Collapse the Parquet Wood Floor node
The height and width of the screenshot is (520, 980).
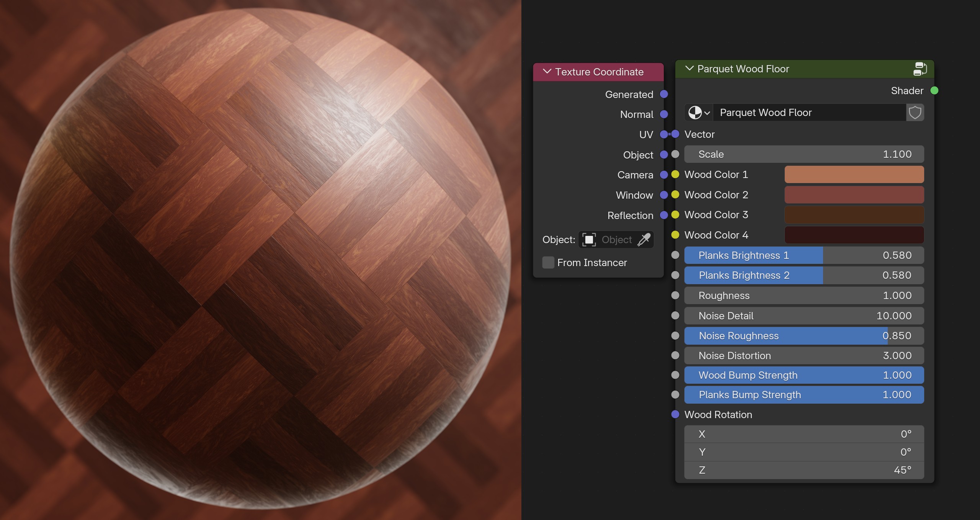(689, 69)
